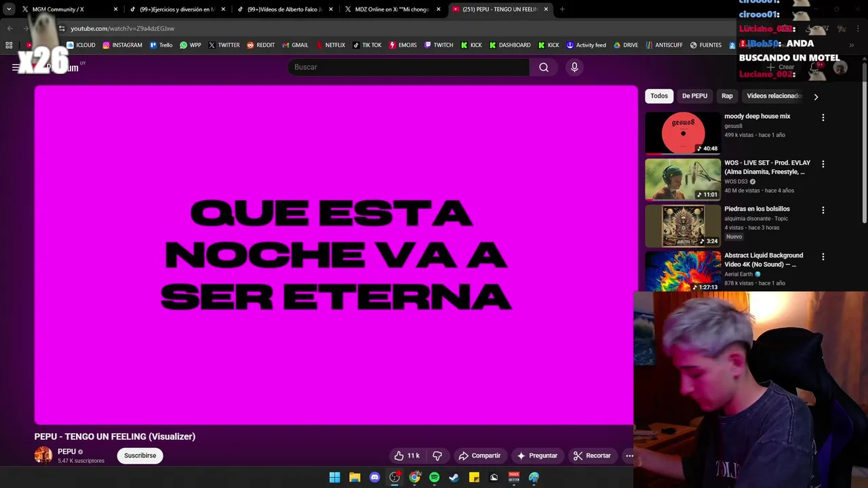Open the TWITCH bookmark
The height and width of the screenshot is (488, 868).
[439, 45]
